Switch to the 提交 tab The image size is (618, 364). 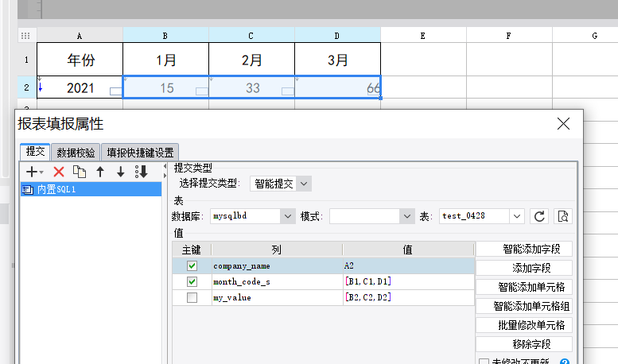tap(35, 152)
